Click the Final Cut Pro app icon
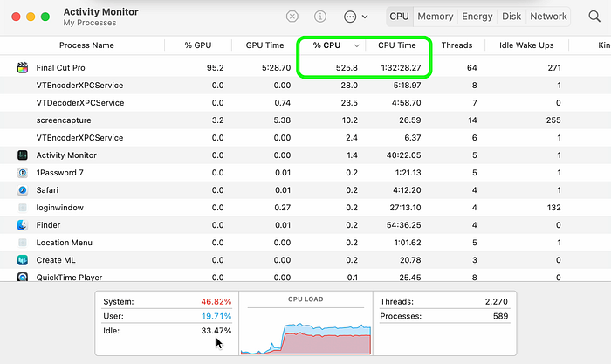Image resolution: width=611 pixels, height=364 pixels. pyautogui.click(x=23, y=67)
